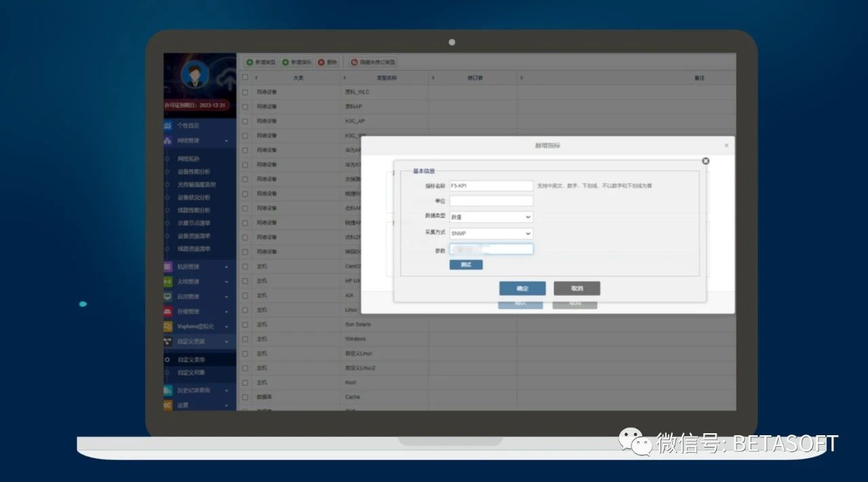This screenshot has height=482, width=868.
Task: Open the 采集方式 SNMP dropdown
Action: [x=491, y=234]
